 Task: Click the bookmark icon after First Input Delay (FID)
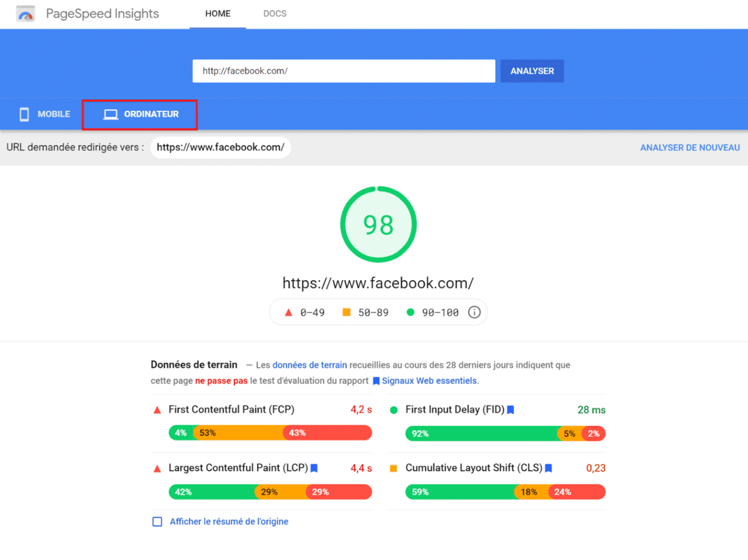(511, 410)
